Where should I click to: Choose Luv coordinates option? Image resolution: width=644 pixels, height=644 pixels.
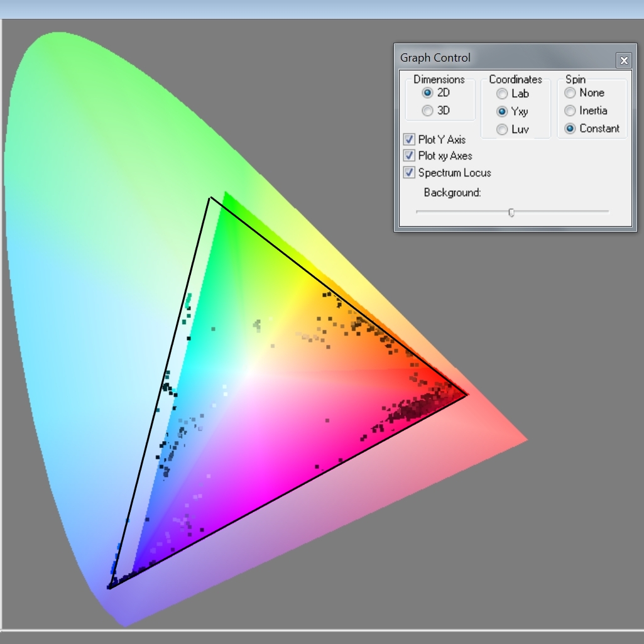point(502,129)
